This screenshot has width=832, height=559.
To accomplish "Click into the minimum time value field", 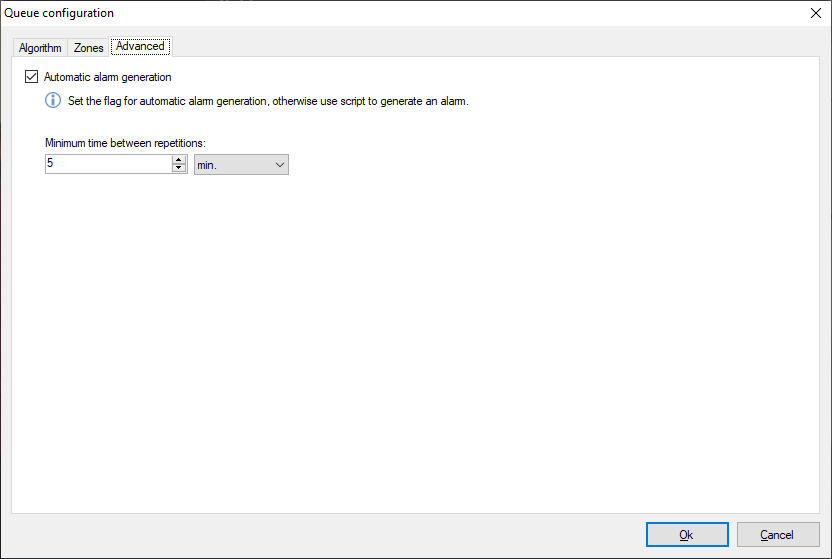I will tap(108, 164).
